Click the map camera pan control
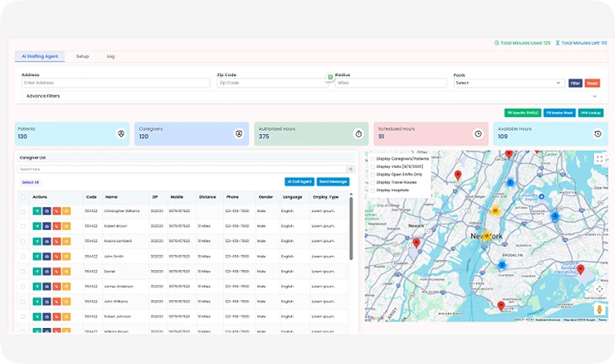Screen dimensions: 615x364 tap(599, 289)
